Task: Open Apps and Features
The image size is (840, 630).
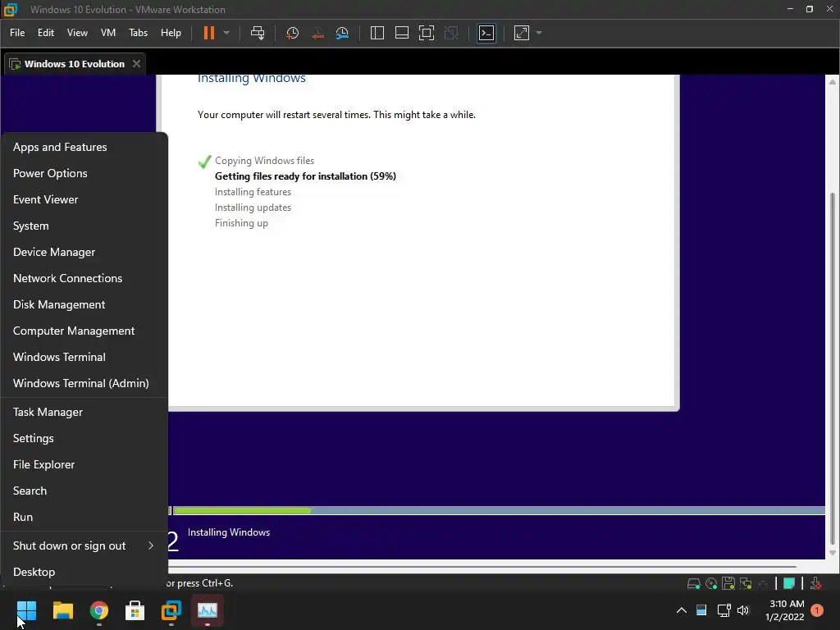Action: [84, 147]
